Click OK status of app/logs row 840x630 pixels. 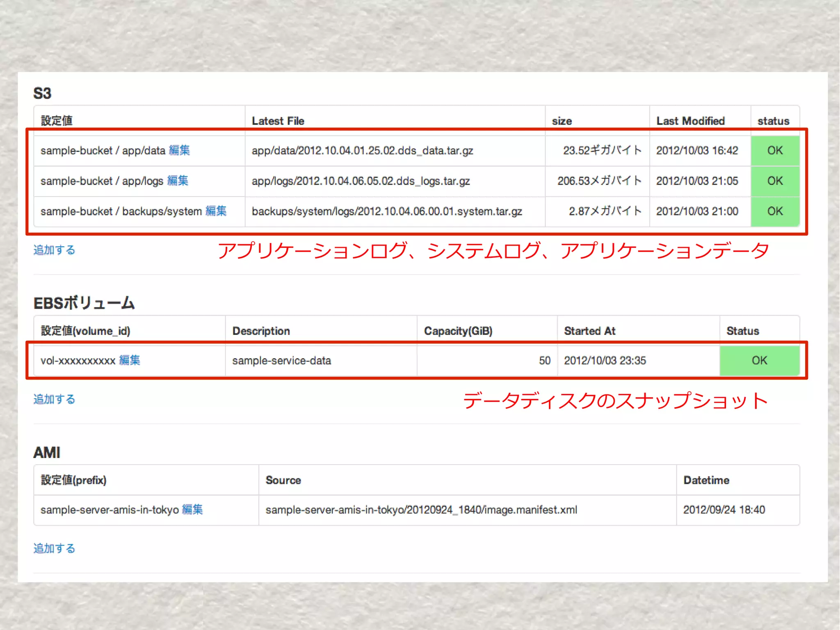775,181
